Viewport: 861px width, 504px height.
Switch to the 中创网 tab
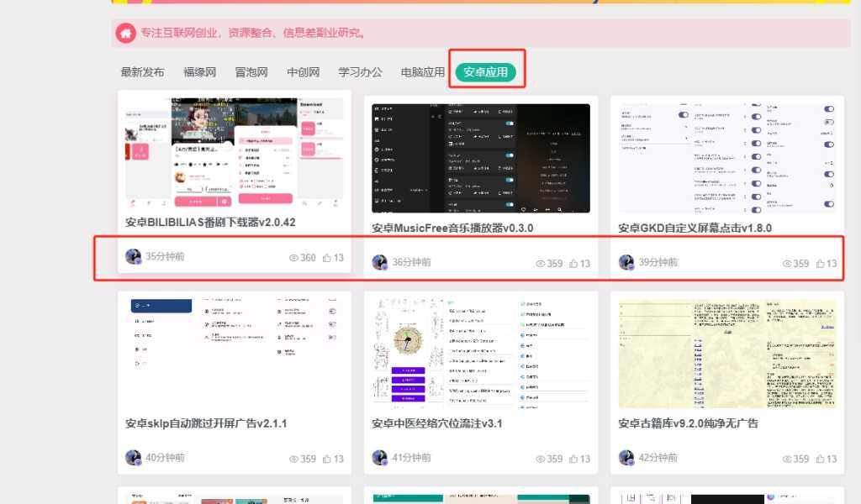coord(303,72)
